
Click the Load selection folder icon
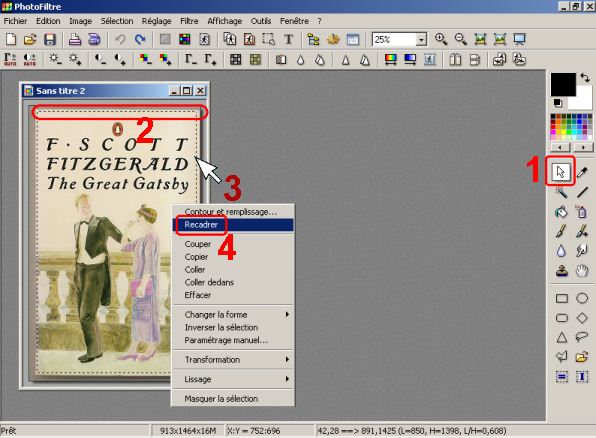click(x=582, y=357)
